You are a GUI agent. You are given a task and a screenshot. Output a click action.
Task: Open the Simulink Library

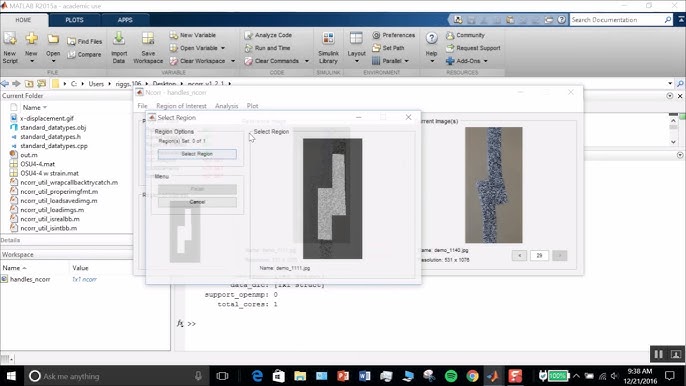pos(328,47)
